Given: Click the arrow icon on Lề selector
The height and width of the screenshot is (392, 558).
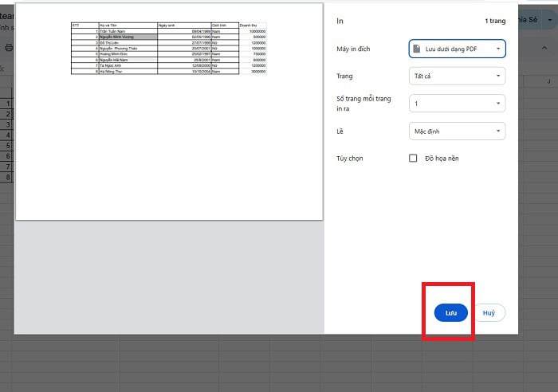Looking at the screenshot, I should pos(497,131).
